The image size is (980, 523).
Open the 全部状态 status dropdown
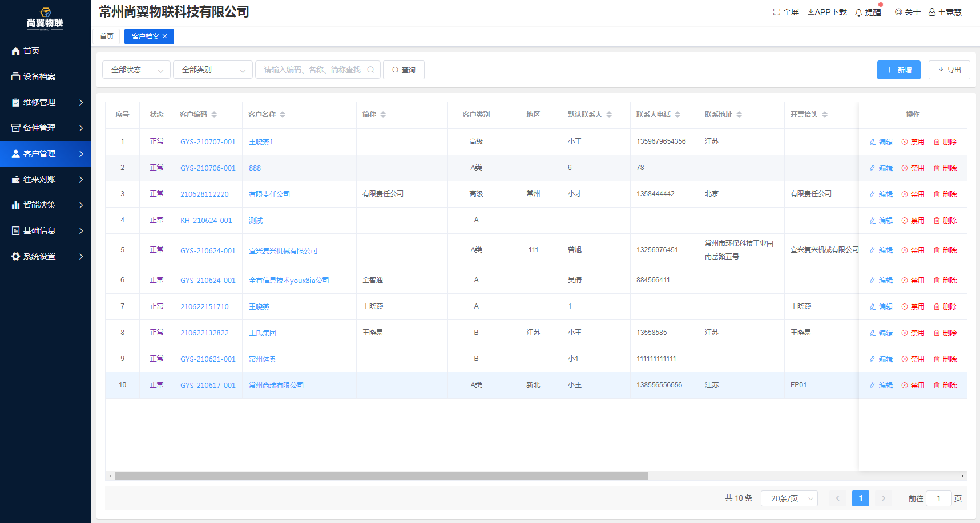[136, 70]
